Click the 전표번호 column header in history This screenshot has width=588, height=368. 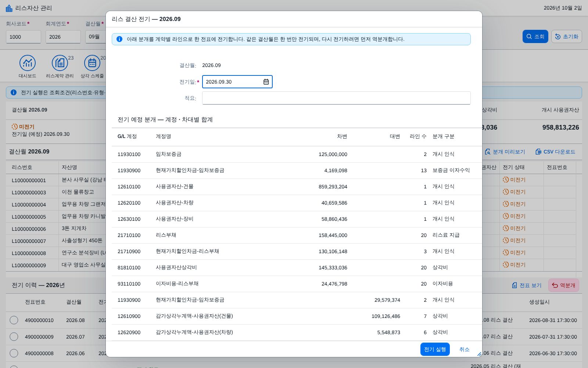35,302
